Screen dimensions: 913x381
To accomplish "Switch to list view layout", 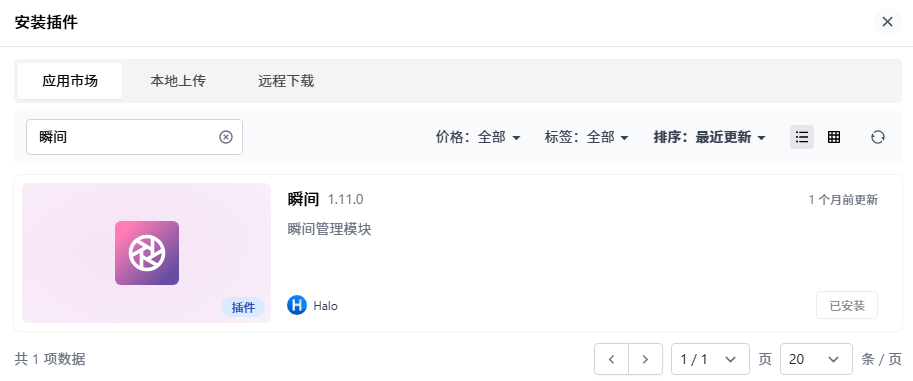I will click(802, 137).
